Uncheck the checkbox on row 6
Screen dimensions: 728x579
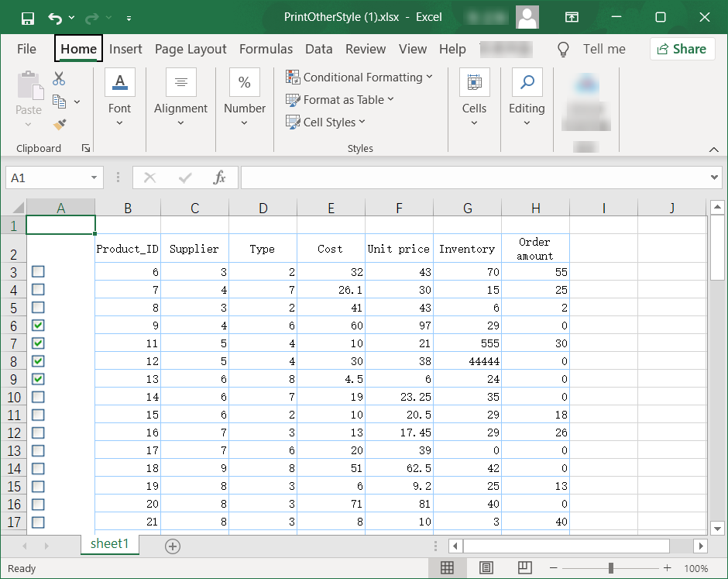pos(38,325)
